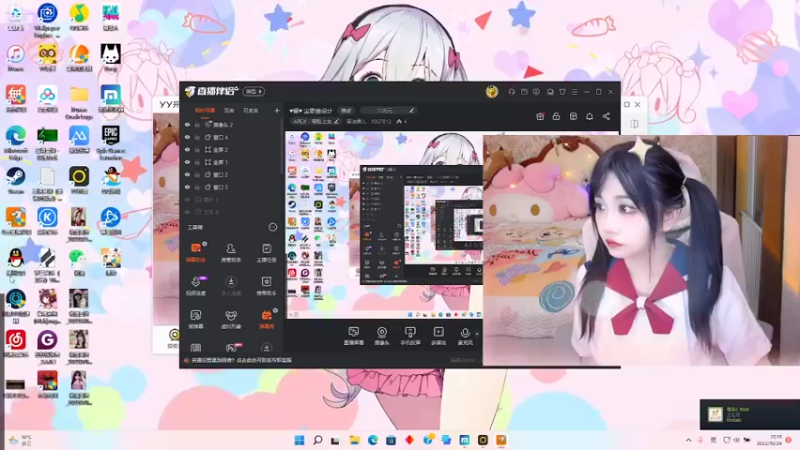Show hidden system tray icons chevron

click(x=688, y=440)
